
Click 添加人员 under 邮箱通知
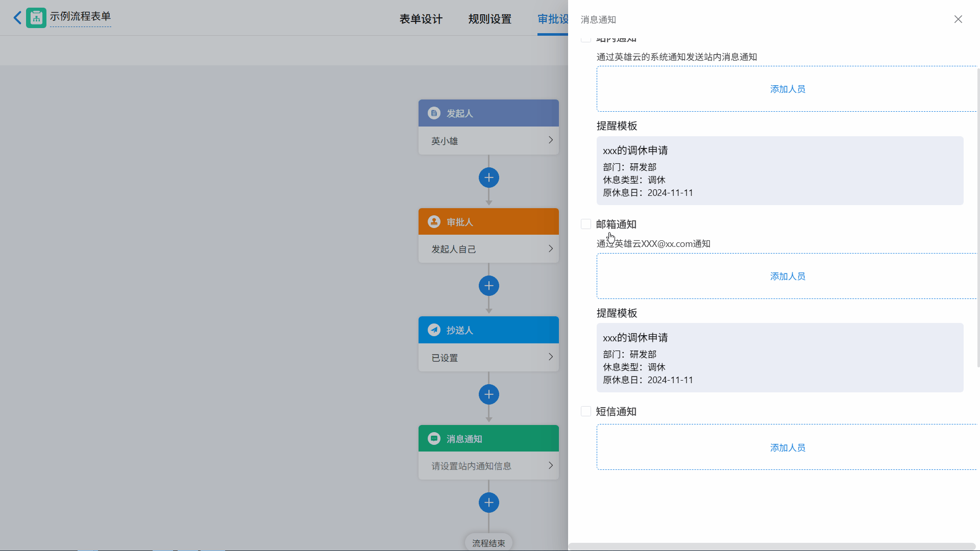tap(787, 276)
